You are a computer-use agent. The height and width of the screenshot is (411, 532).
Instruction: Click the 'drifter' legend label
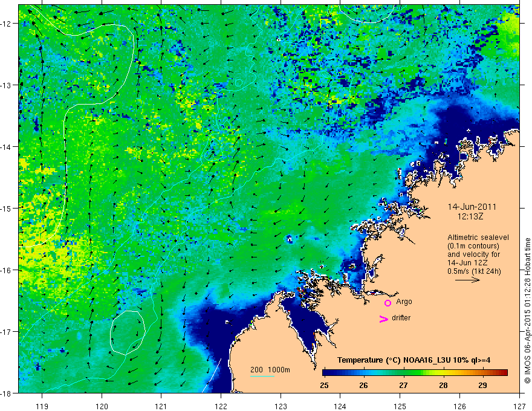401,318
